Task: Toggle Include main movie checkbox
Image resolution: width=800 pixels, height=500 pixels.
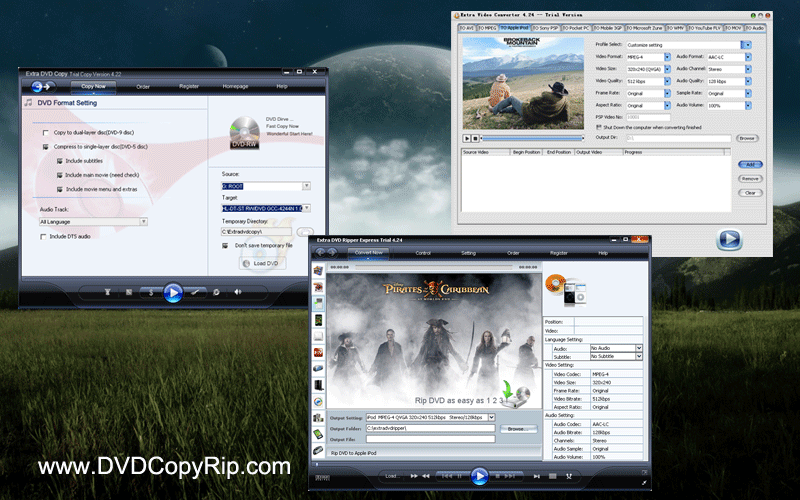Action: coord(60,175)
